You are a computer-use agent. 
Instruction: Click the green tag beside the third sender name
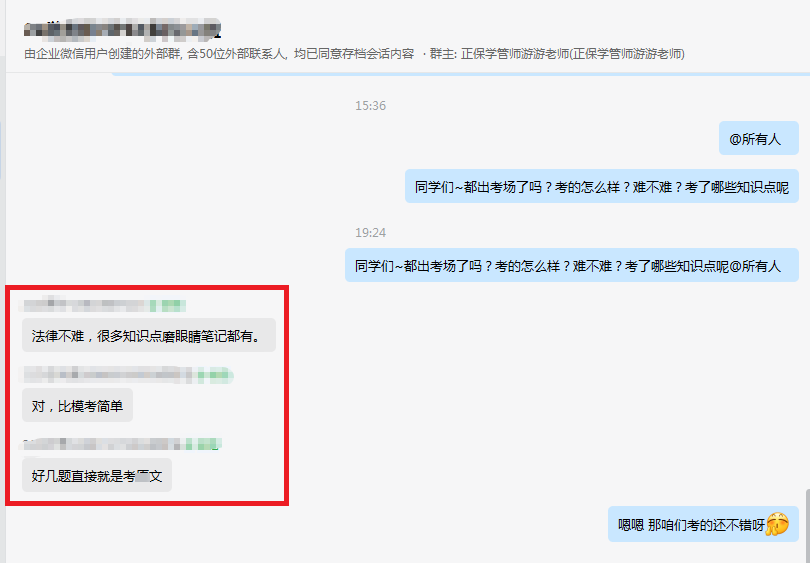pyautogui.click(x=204, y=444)
